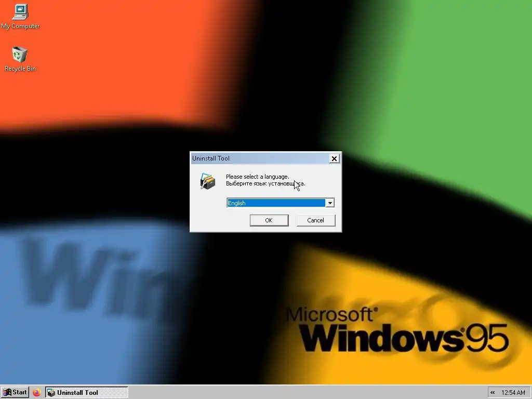The height and width of the screenshot is (399, 532).
Task: Click the Russian language prompt text
Action: click(265, 183)
